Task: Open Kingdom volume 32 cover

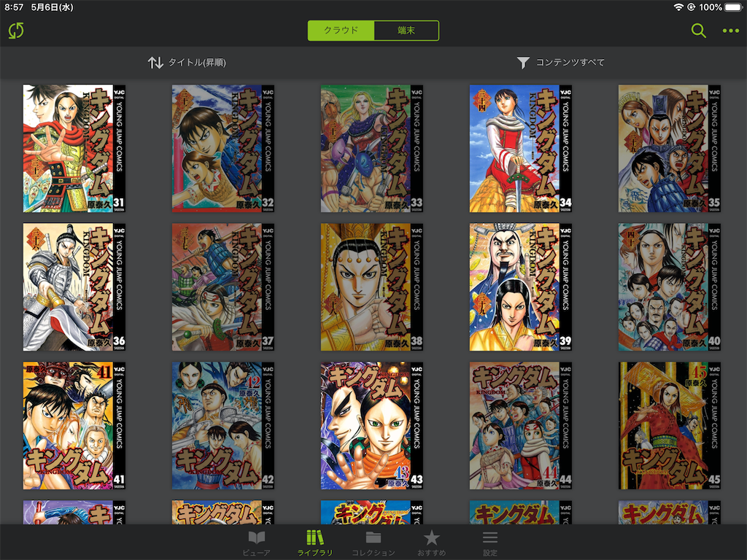Action: click(x=223, y=149)
